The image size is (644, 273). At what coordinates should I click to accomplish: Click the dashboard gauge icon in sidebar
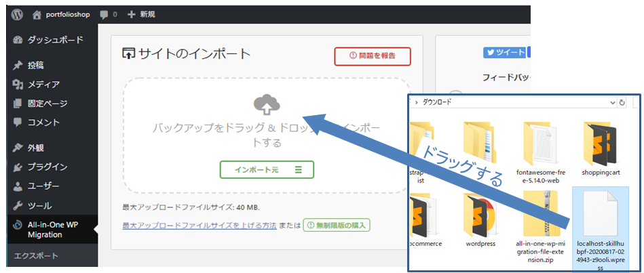tap(18, 40)
